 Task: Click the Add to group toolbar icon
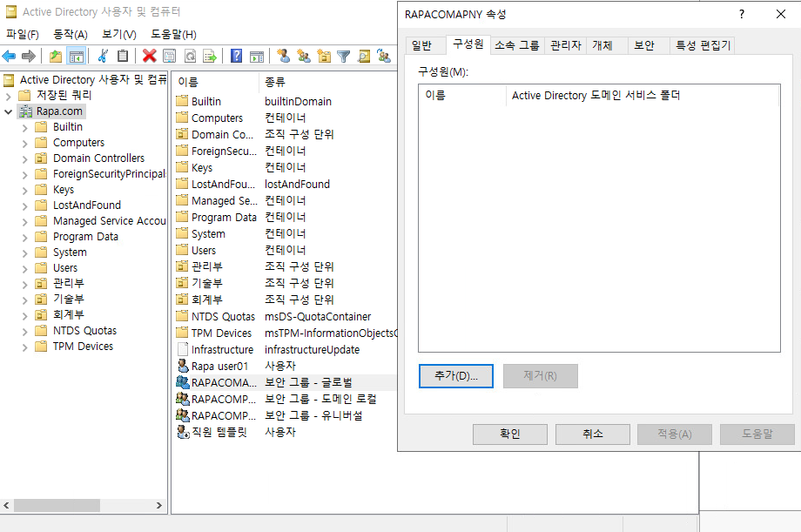(x=384, y=56)
